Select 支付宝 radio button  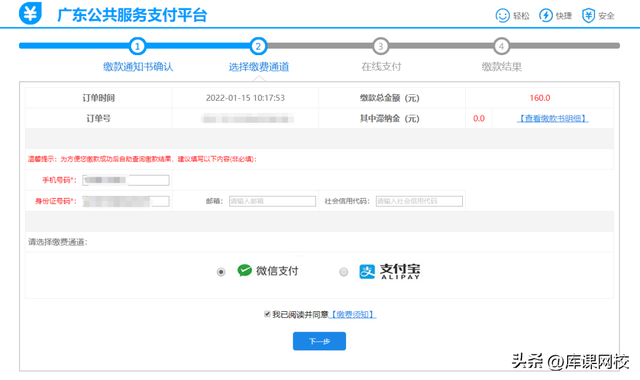(x=344, y=272)
